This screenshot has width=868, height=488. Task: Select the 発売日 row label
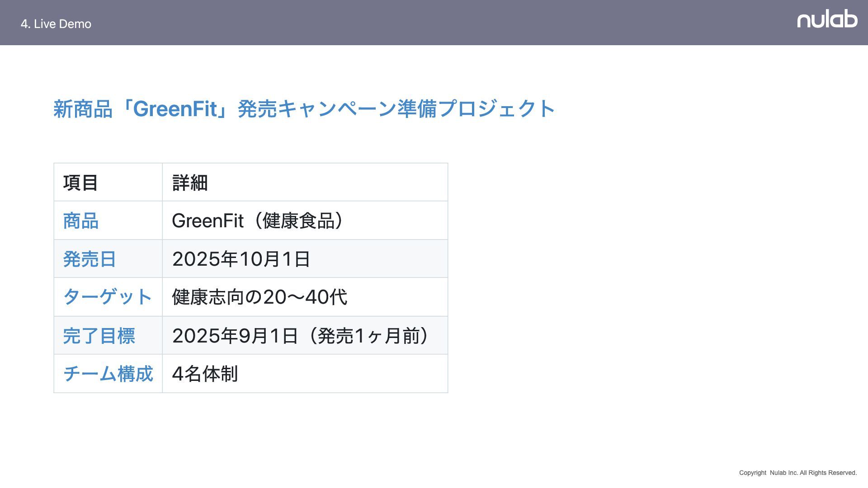(x=108, y=259)
